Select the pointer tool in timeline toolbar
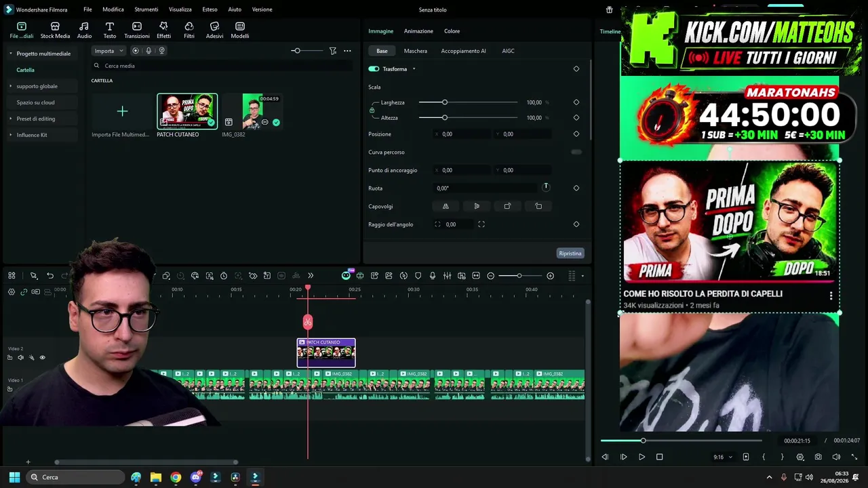Screen dimensions: 868x488 (x=33, y=276)
